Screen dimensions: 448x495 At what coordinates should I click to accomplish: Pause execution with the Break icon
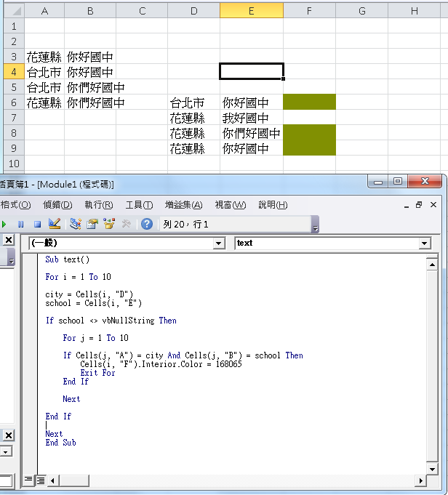[x=21, y=225]
